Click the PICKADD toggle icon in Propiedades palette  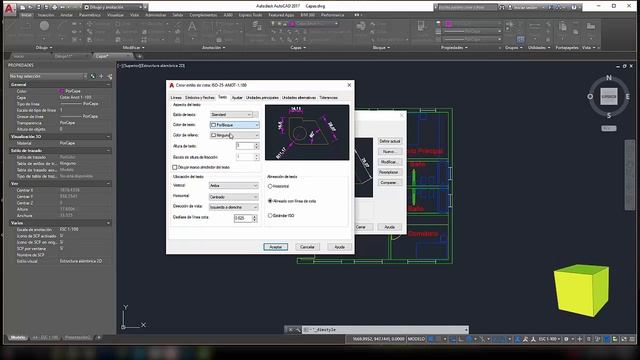[x=93, y=76]
